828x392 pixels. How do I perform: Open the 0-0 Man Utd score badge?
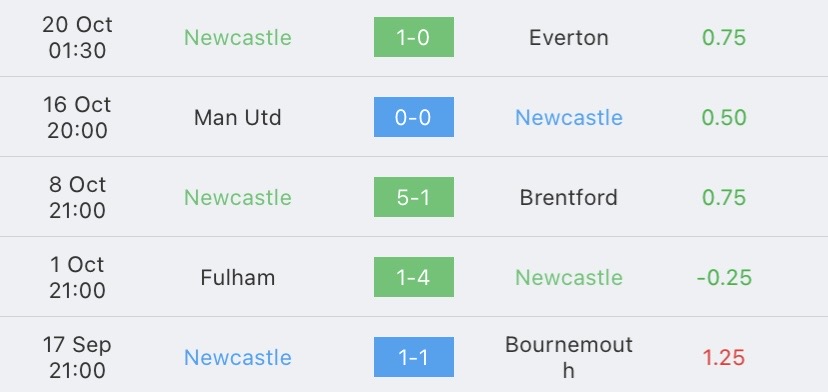pyautogui.click(x=413, y=117)
